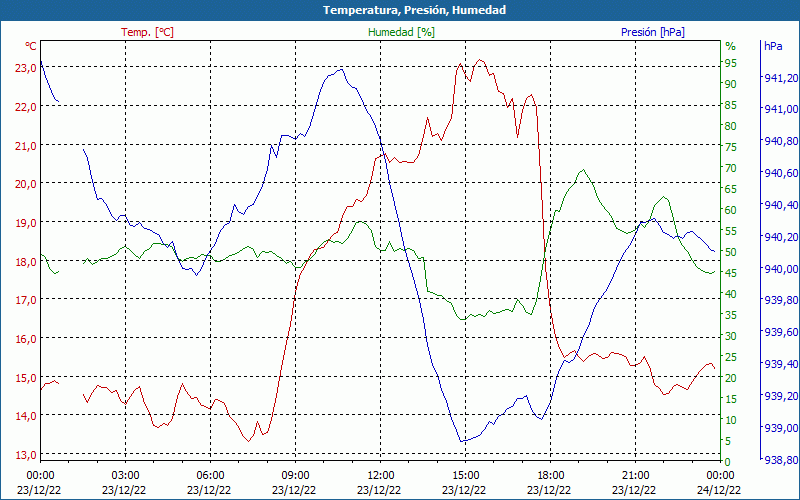Click the 50 humidity axis value
800x500 pixels.
tap(731, 252)
